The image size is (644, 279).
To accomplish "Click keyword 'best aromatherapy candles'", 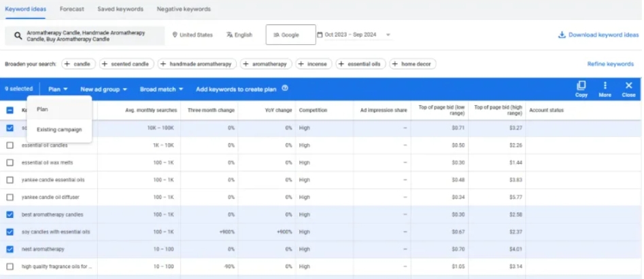I will (52, 215).
